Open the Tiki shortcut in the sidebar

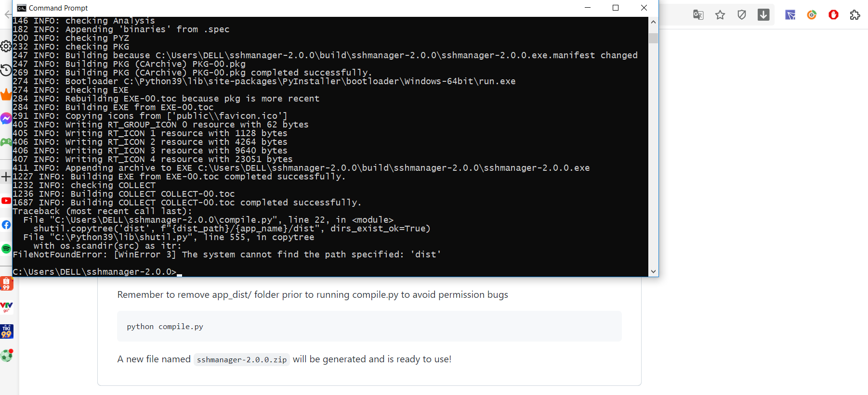tap(6, 331)
